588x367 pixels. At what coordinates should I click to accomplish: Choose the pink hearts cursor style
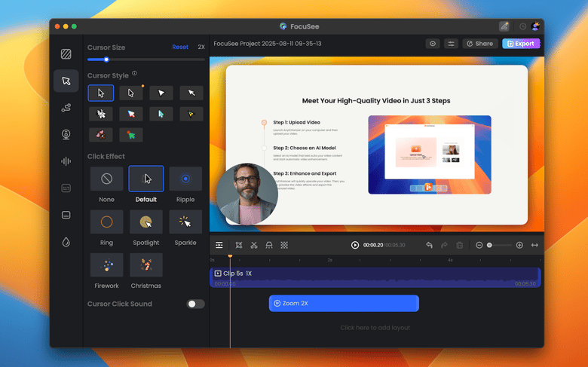pyautogui.click(x=101, y=135)
